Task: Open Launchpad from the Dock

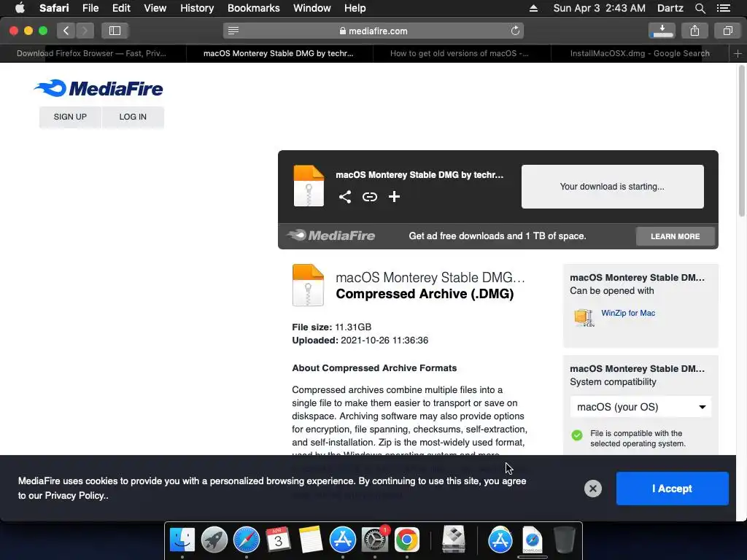Action: click(214, 540)
